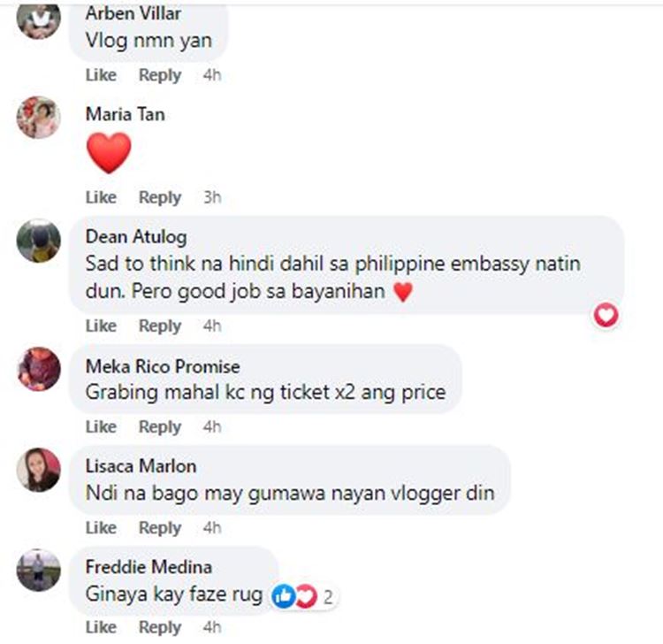663x644 pixels.
Task: Reply to Freddie Medina's comment
Action: click(x=160, y=627)
